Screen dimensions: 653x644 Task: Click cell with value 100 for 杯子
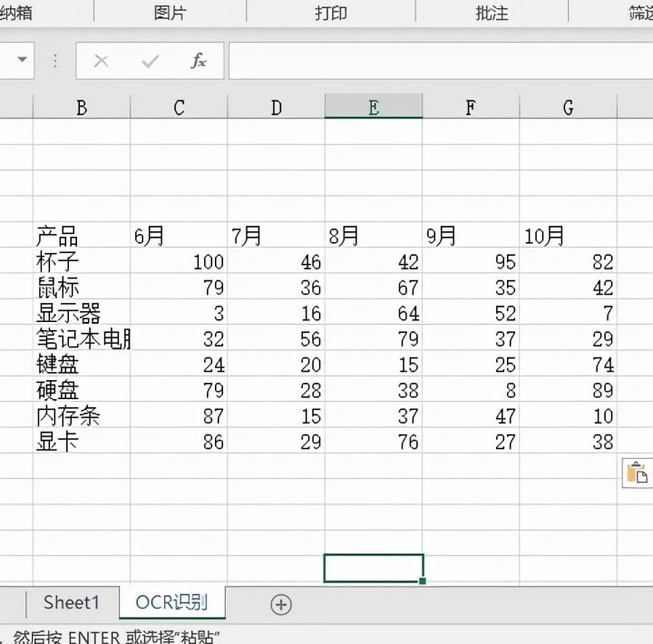pyautogui.click(x=179, y=261)
